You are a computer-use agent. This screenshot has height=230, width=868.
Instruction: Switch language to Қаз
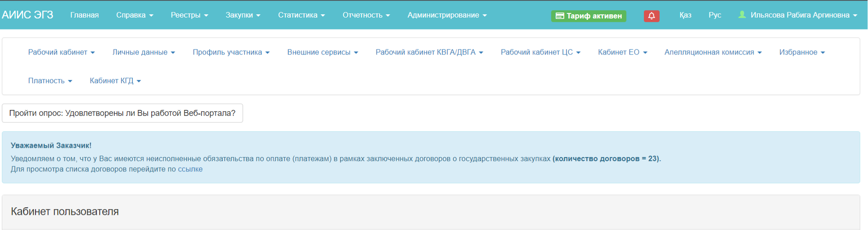[685, 15]
